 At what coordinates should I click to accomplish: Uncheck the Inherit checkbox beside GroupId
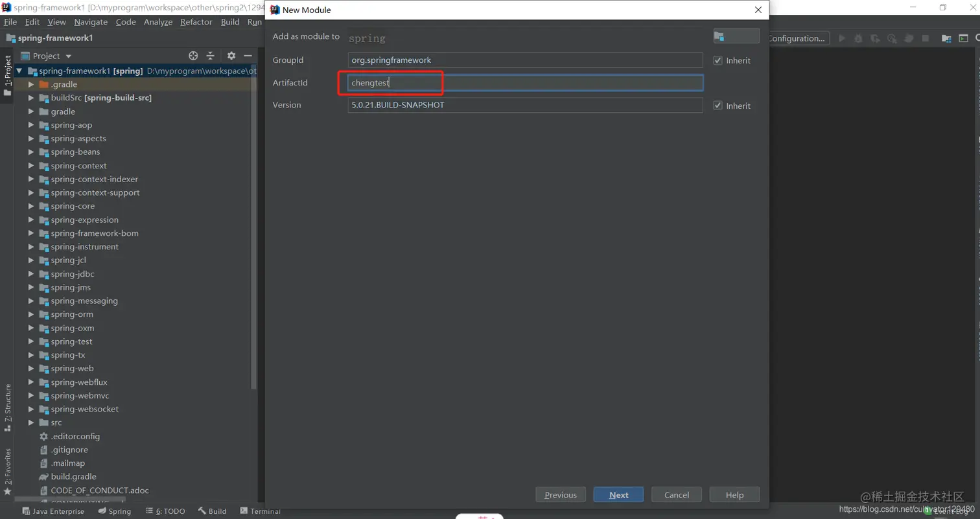(717, 60)
